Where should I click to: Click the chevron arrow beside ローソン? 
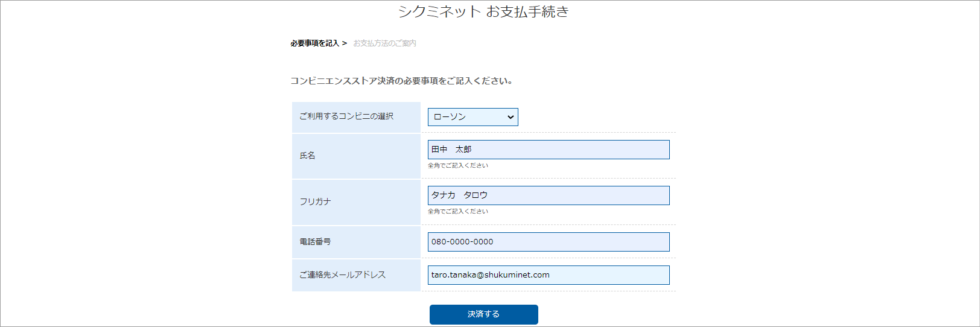point(511,117)
